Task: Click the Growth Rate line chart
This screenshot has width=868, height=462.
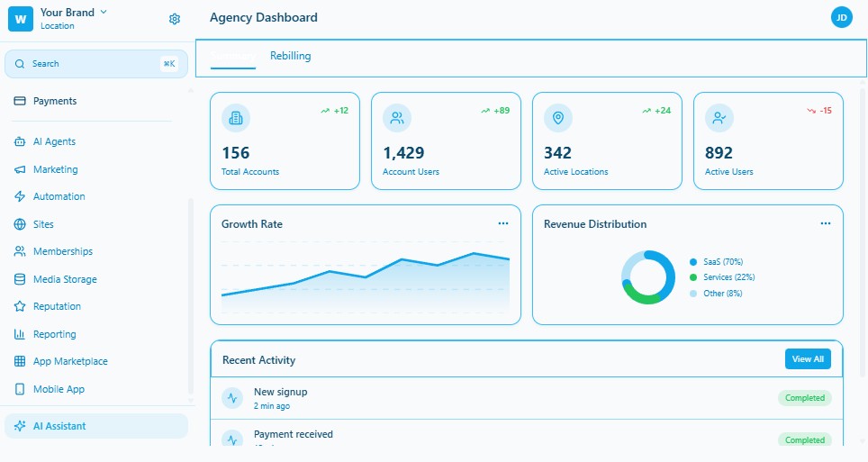Action: point(366,277)
